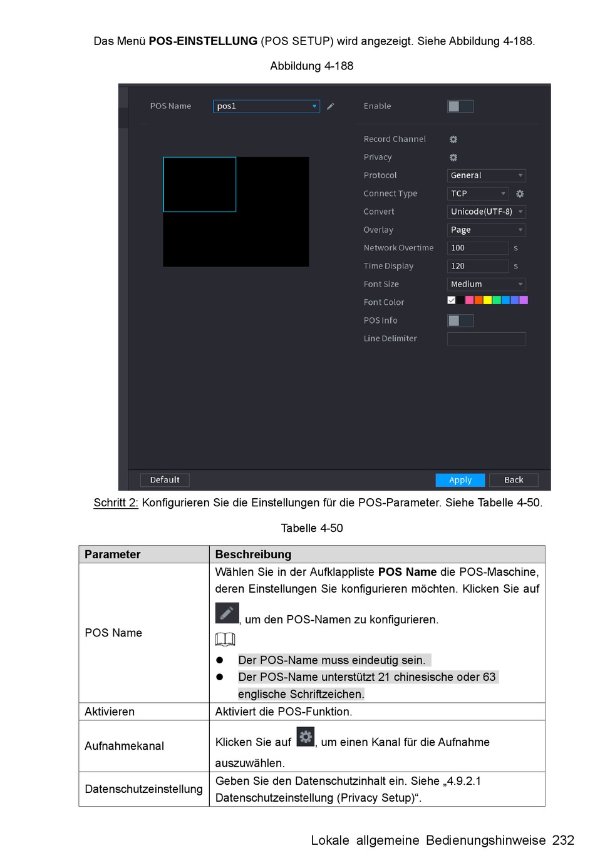Viewport: 595px width, 868px height.
Task: Click the Default button
Action: (x=165, y=480)
